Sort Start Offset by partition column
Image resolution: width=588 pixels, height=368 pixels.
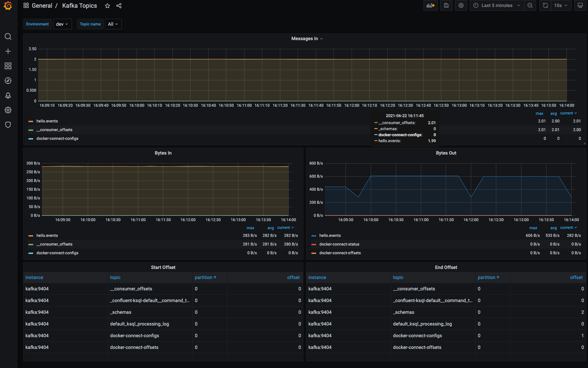point(205,277)
